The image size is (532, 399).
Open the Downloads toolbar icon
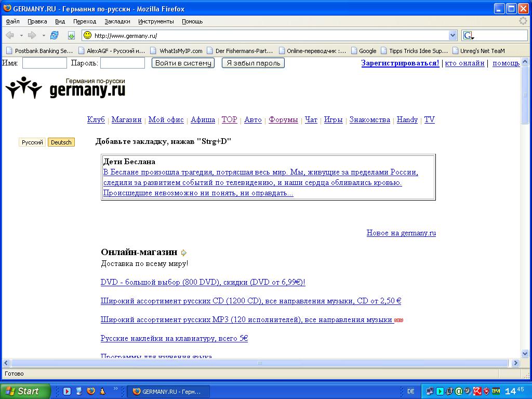pos(71,35)
